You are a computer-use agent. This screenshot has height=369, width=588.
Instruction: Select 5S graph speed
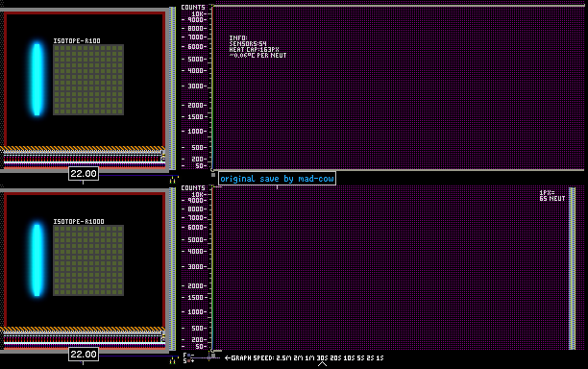(x=360, y=358)
